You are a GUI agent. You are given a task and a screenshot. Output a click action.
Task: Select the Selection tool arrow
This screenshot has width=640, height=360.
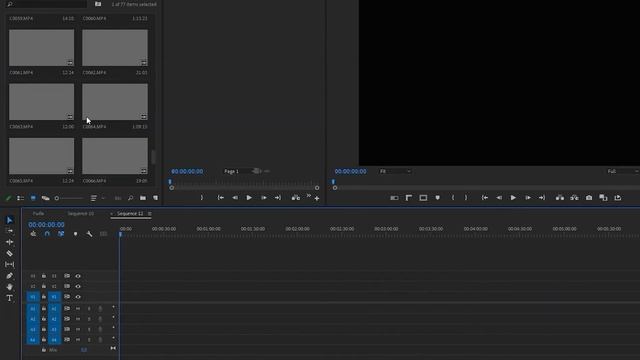coord(10,220)
